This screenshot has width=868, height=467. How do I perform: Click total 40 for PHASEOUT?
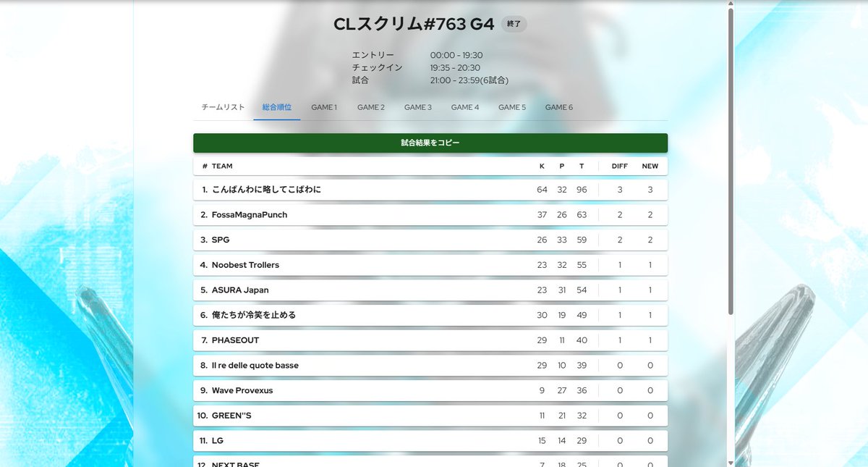[x=582, y=340]
